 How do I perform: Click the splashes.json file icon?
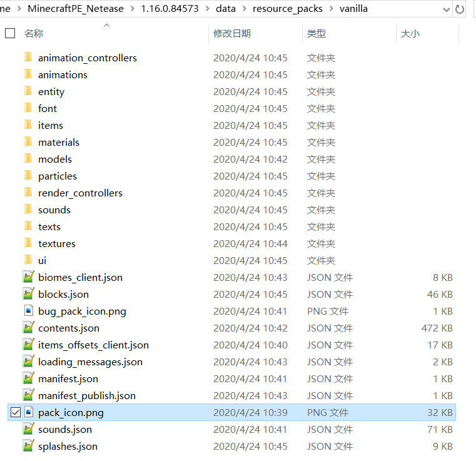pyautogui.click(x=28, y=446)
